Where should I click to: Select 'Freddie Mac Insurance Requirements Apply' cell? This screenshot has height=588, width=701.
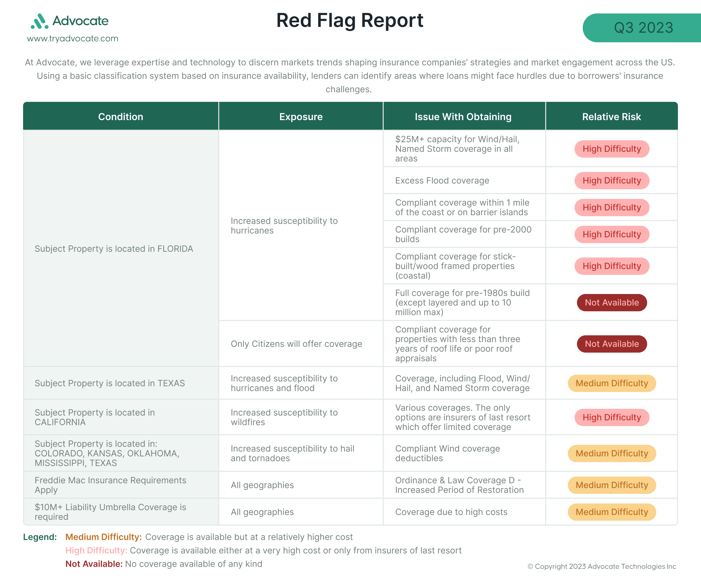[x=121, y=485]
